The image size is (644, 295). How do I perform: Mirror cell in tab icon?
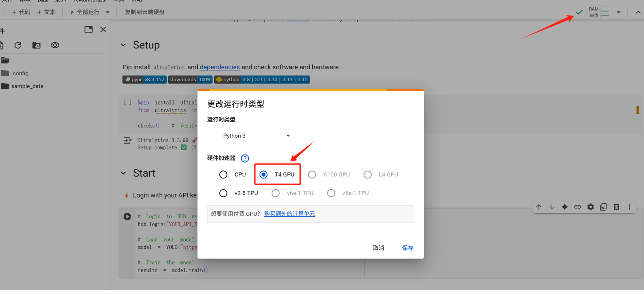[603, 207]
